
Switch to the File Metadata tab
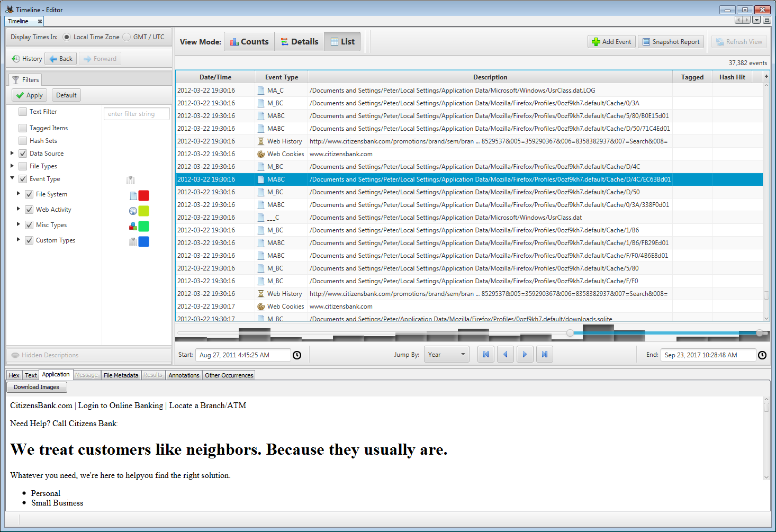pos(121,375)
